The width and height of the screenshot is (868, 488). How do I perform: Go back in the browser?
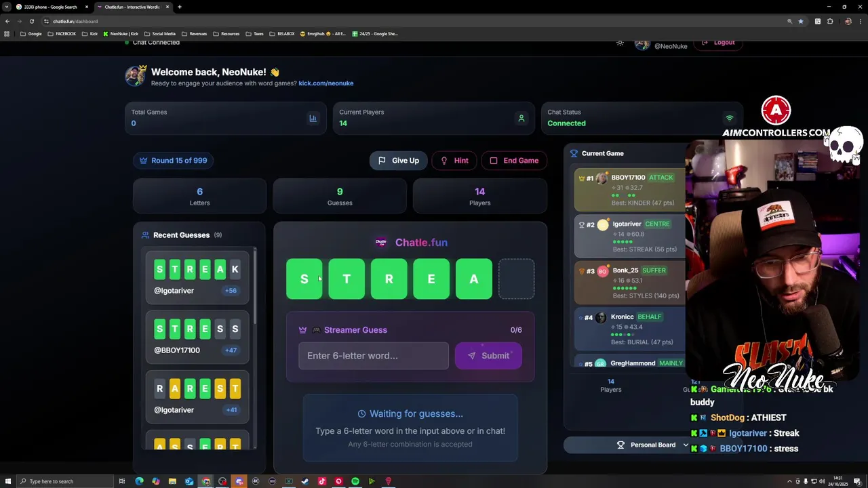(x=7, y=21)
